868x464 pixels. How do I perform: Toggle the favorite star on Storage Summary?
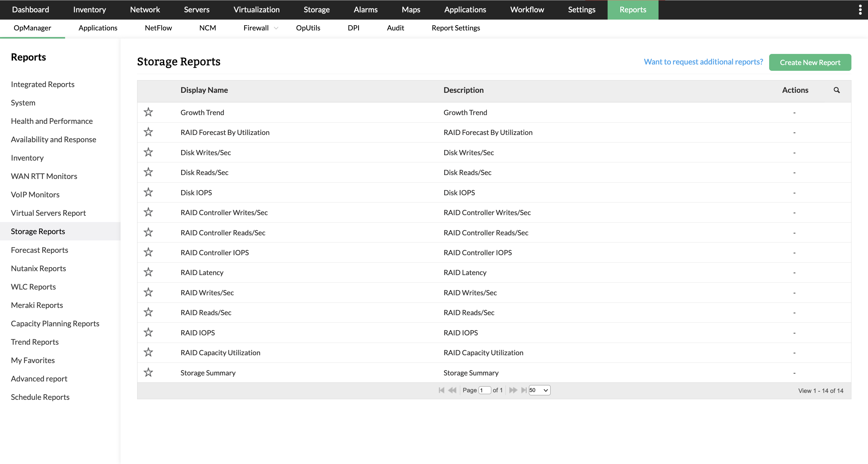tap(148, 372)
